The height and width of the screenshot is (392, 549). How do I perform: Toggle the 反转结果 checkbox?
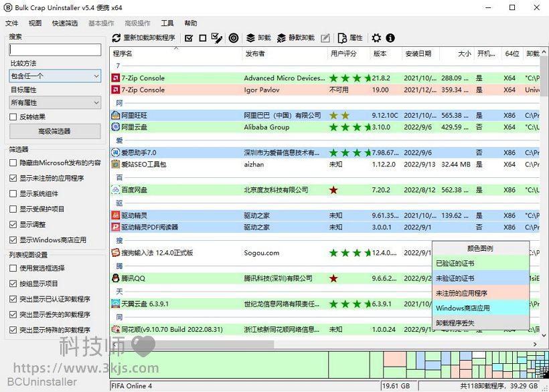pos(13,117)
